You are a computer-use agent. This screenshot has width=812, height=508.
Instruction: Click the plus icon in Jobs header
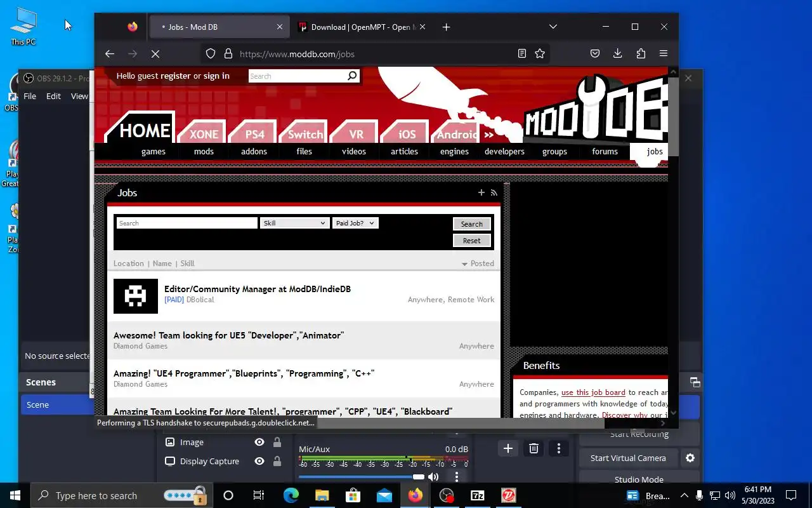(x=481, y=192)
